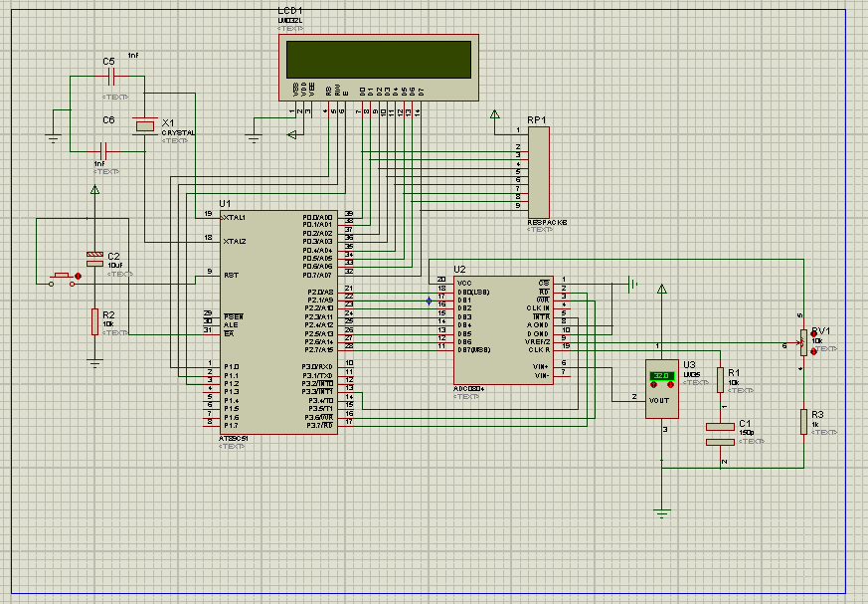Click the right red button on U3 sensor
The image size is (868, 604).
point(670,384)
